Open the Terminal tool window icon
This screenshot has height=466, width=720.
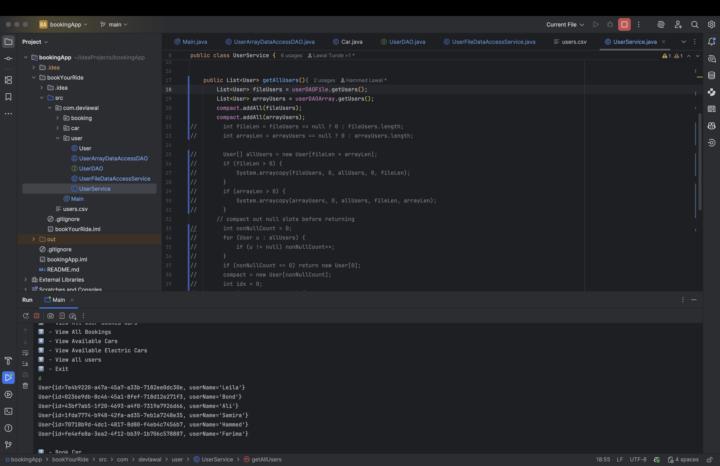[x=8, y=411]
